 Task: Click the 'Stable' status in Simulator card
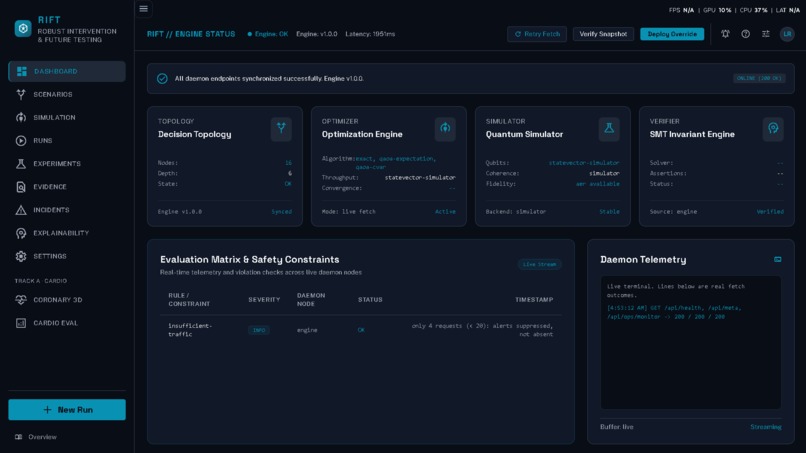point(609,212)
